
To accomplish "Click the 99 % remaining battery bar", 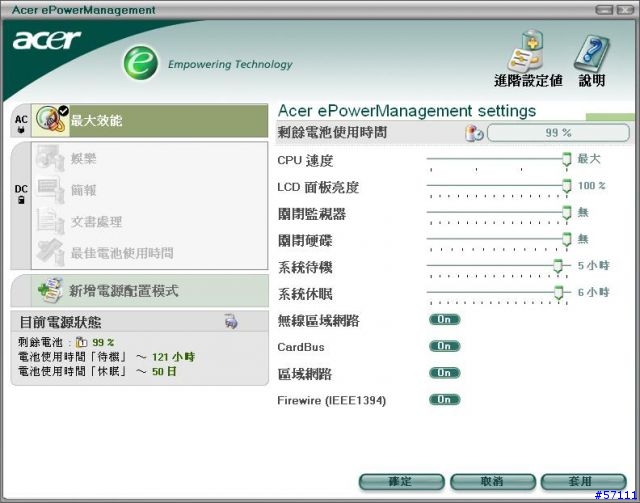I will point(558,133).
